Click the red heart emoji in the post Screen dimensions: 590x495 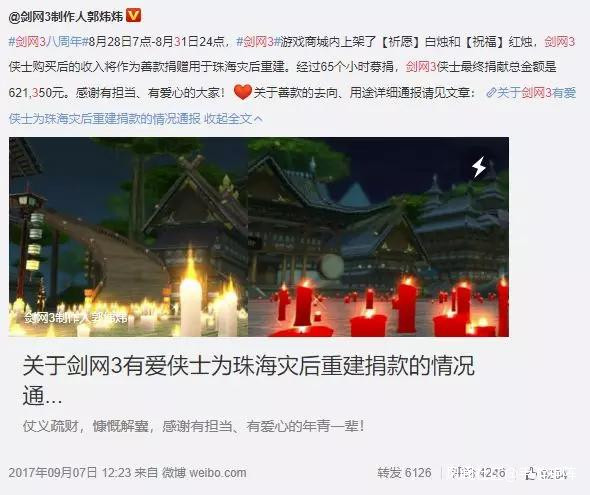[242, 92]
